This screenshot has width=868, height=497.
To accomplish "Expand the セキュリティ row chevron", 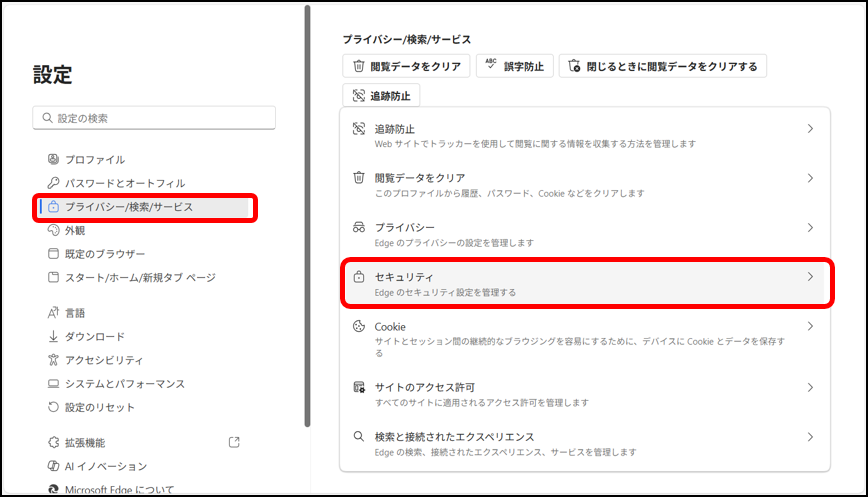I will 810,277.
